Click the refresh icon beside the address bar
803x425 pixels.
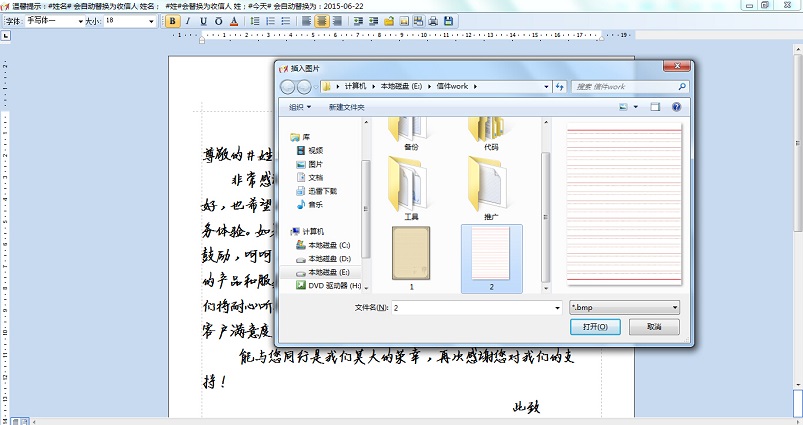(559, 86)
